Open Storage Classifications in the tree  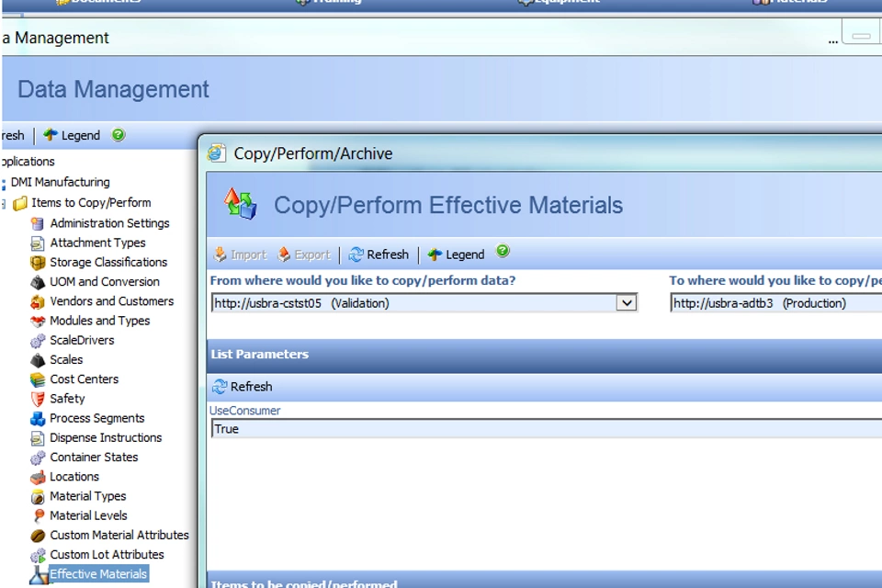pos(108,262)
